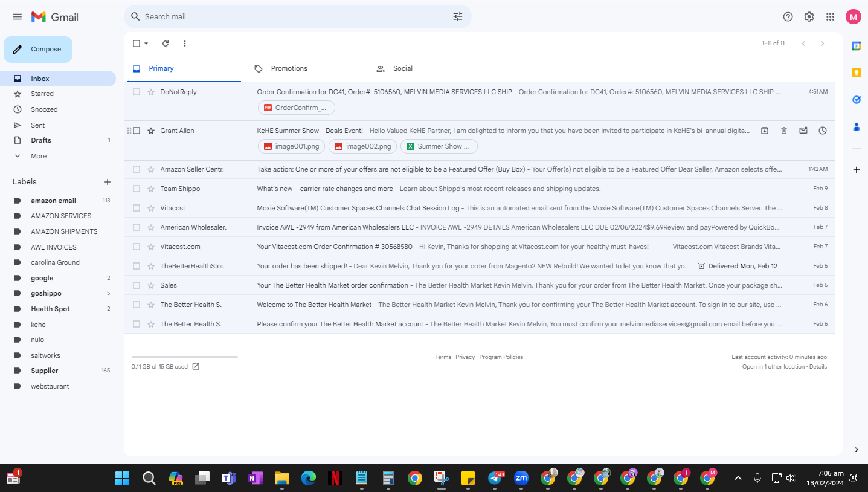This screenshot has height=492, width=868.
Task: Open Contacts in the side panel
Action: 856,127
